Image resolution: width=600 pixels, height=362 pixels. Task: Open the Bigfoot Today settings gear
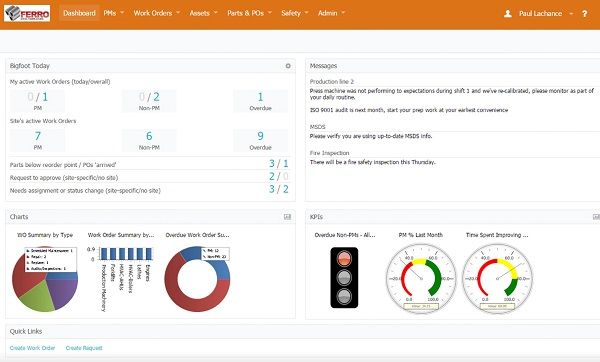[x=288, y=66]
